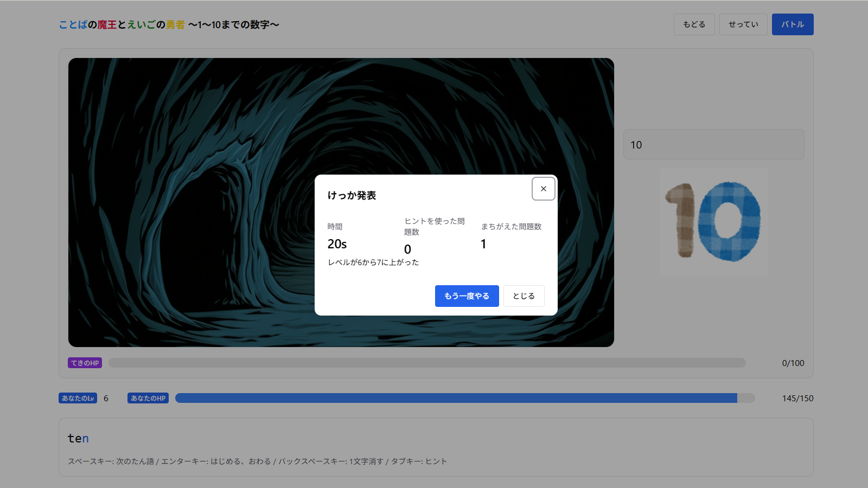Click もどる to go back
Image resolution: width=868 pixels, height=488 pixels.
pos(694,24)
